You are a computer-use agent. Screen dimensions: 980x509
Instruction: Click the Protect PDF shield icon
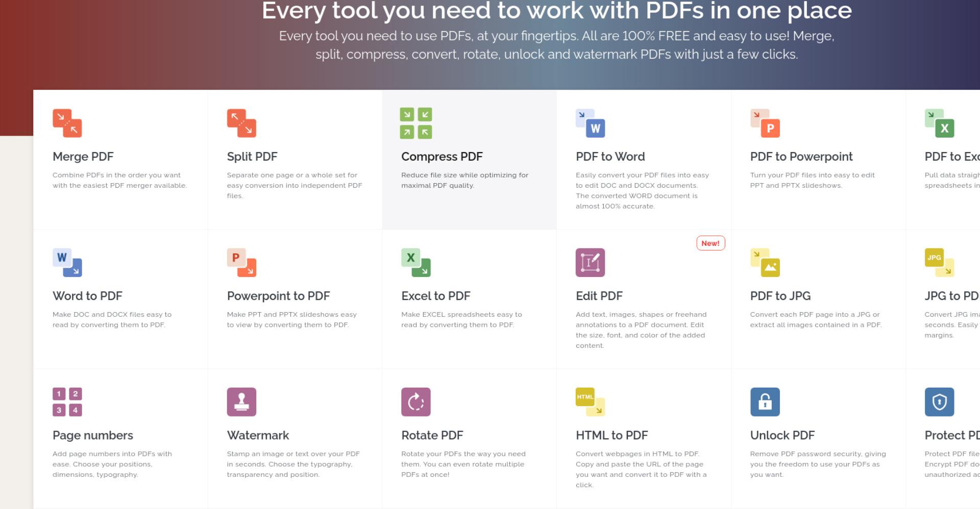click(x=940, y=402)
